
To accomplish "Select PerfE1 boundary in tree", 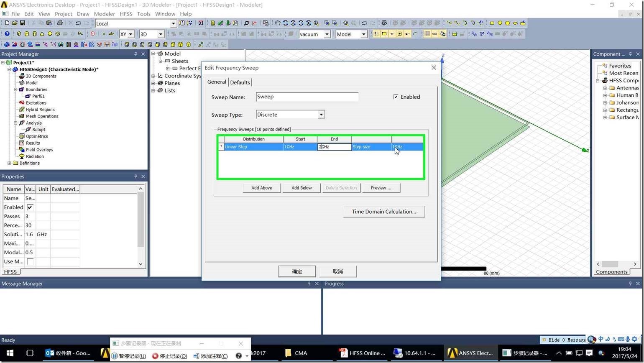I will pyautogui.click(x=38, y=96).
